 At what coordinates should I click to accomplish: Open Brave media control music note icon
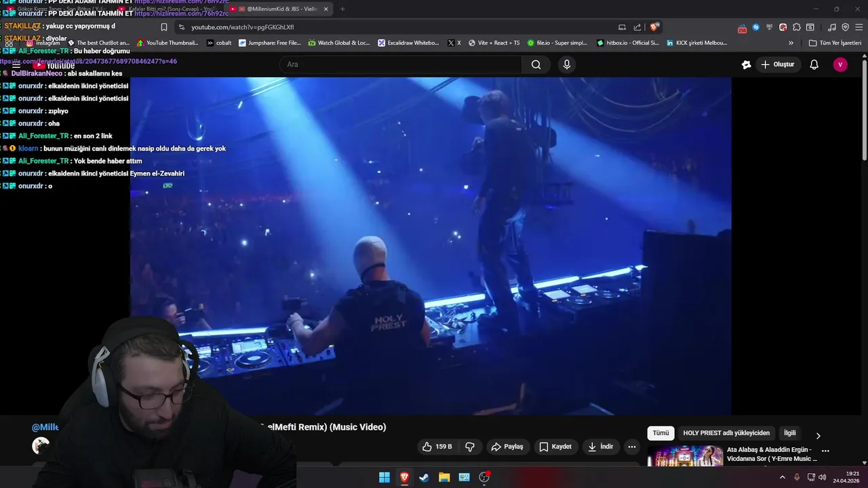832,27
